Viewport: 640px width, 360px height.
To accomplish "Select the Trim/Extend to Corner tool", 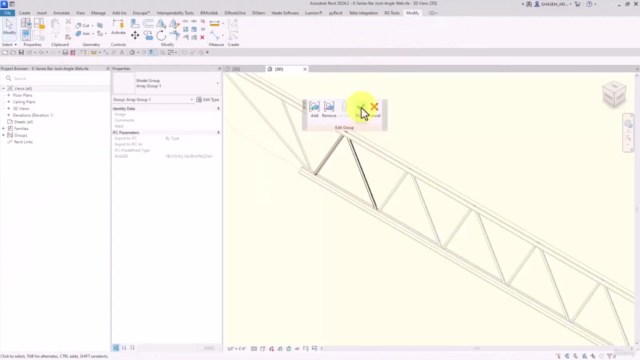I will click(174, 36).
